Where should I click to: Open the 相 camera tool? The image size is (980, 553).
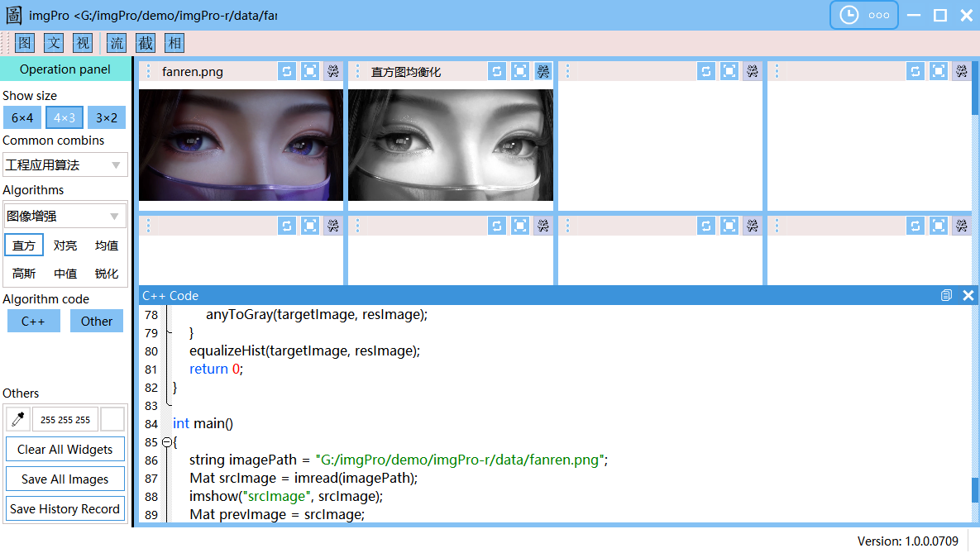174,43
